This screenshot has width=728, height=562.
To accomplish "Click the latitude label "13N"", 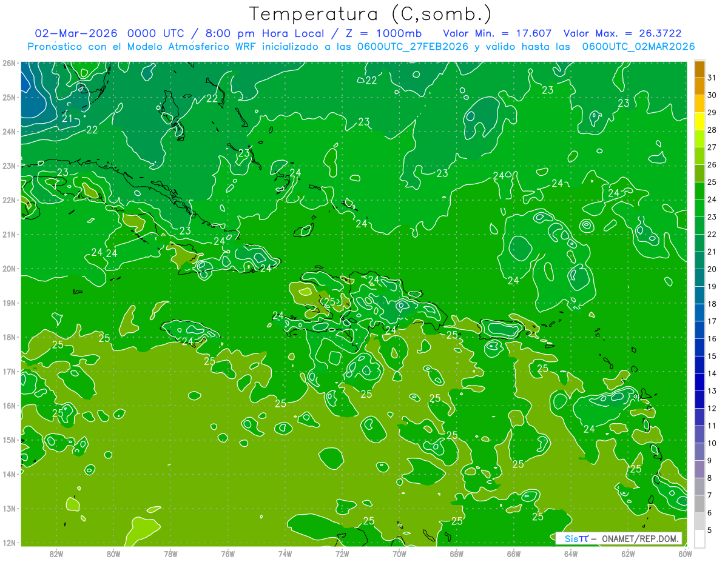I will click(x=8, y=508).
